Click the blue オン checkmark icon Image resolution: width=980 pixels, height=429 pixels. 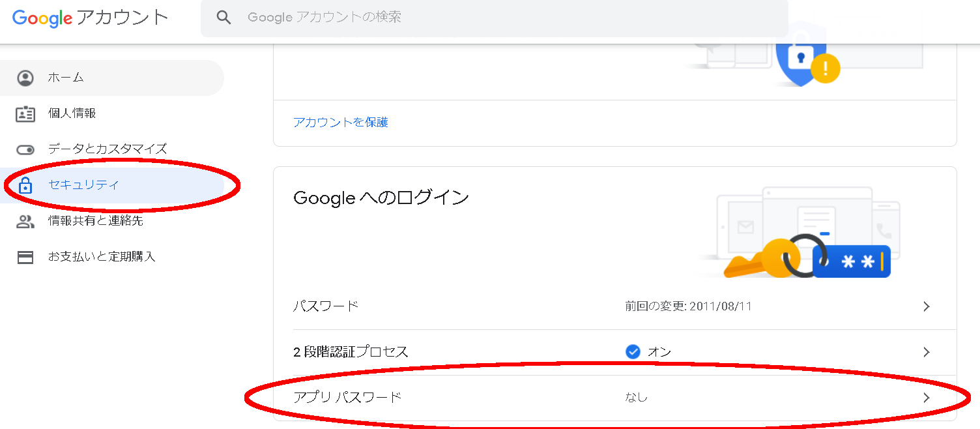click(633, 352)
